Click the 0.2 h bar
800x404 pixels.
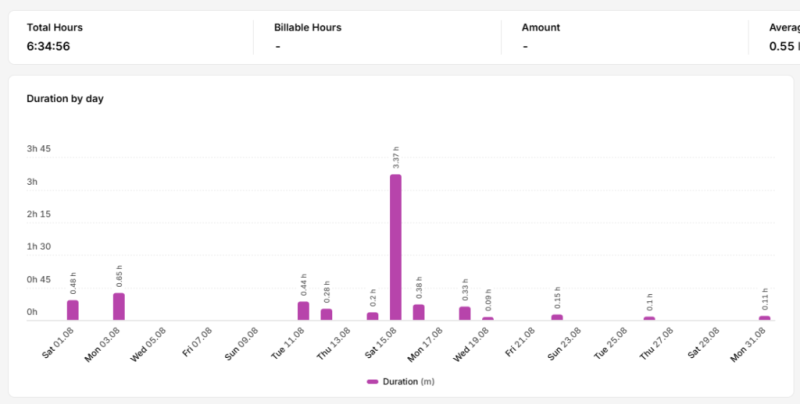(x=372, y=316)
